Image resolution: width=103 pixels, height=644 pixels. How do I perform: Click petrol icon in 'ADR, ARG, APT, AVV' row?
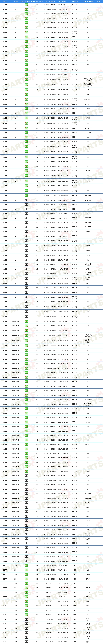tap(26, 335)
